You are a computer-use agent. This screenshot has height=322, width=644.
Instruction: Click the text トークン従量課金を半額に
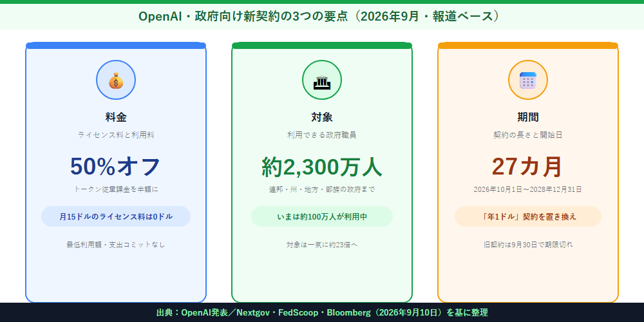click(116, 189)
